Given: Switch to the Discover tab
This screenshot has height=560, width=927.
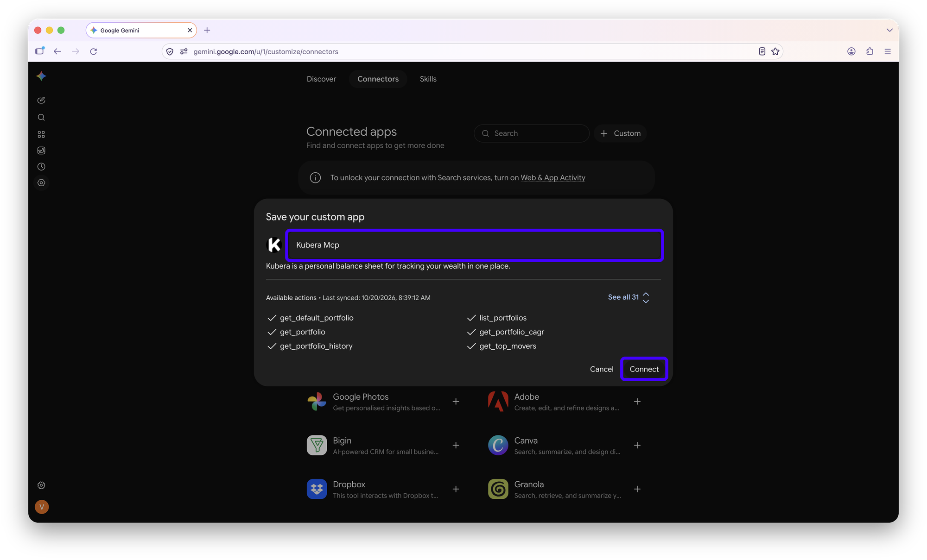Looking at the screenshot, I should click(321, 79).
